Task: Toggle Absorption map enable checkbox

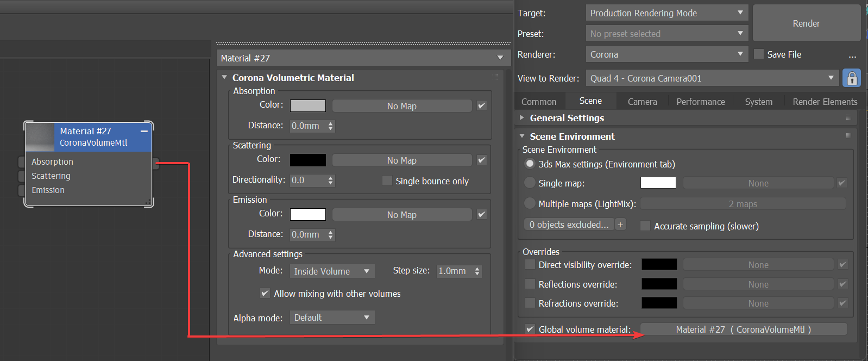Action: [482, 105]
